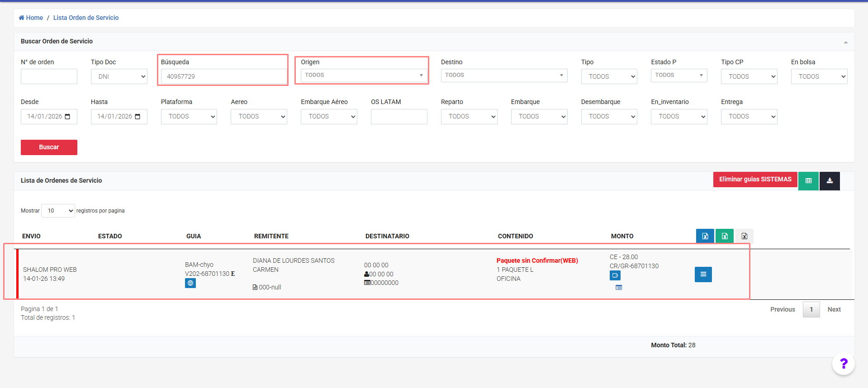Open the Tipo Doc dropdown
This screenshot has width=868, height=388.
click(x=119, y=76)
